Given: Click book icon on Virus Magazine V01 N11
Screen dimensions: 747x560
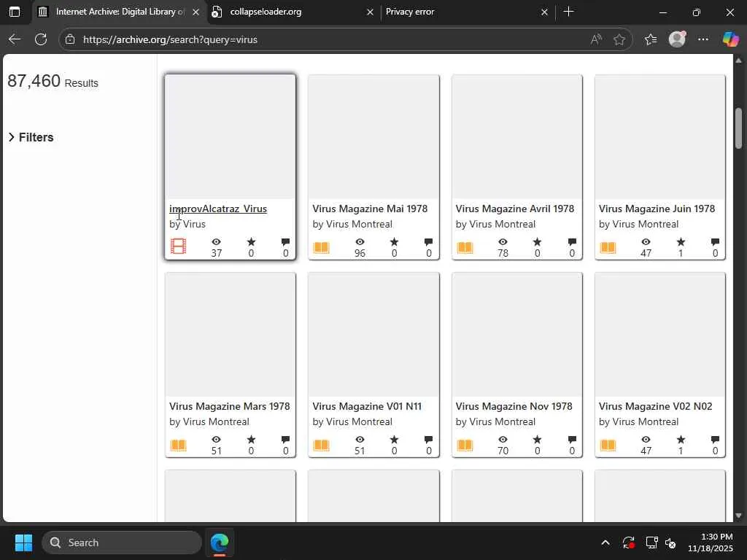Looking at the screenshot, I should pyautogui.click(x=322, y=445).
